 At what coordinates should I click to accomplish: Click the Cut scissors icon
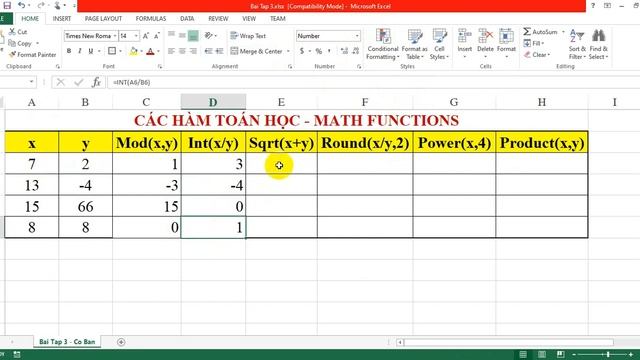[12, 31]
